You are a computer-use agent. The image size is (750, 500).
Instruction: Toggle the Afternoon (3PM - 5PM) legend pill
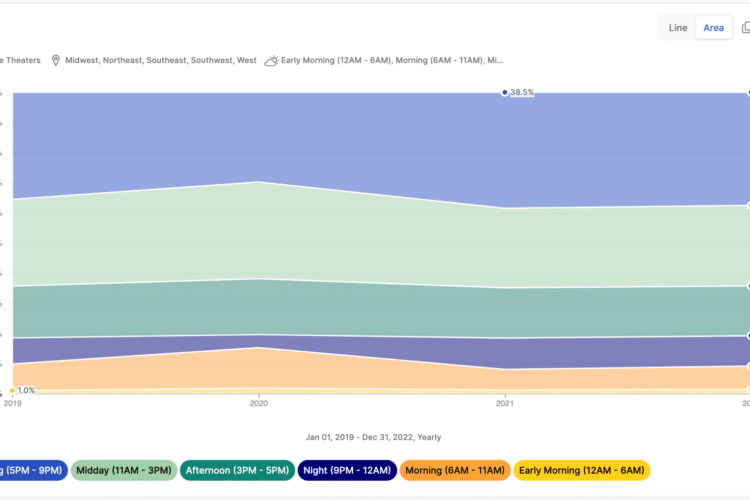(x=237, y=470)
